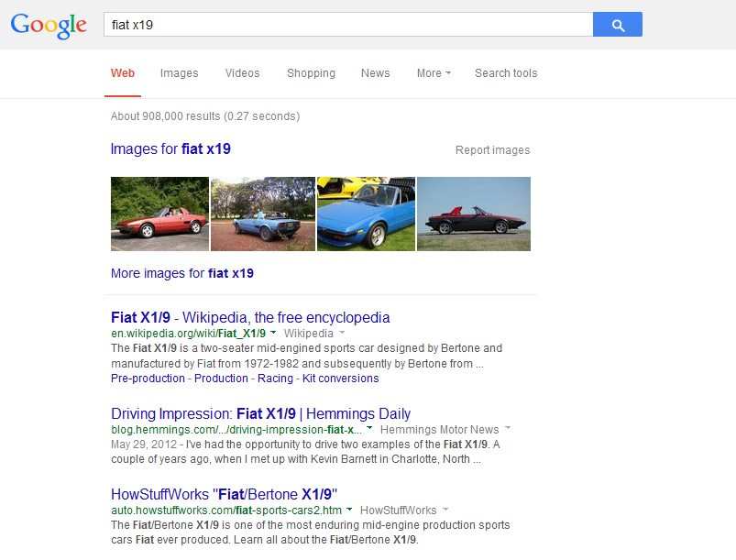This screenshot has width=736, height=560.
Task: Click in the search box containing fiat x19
Action: pyautogui.click(x=348, y=25)
